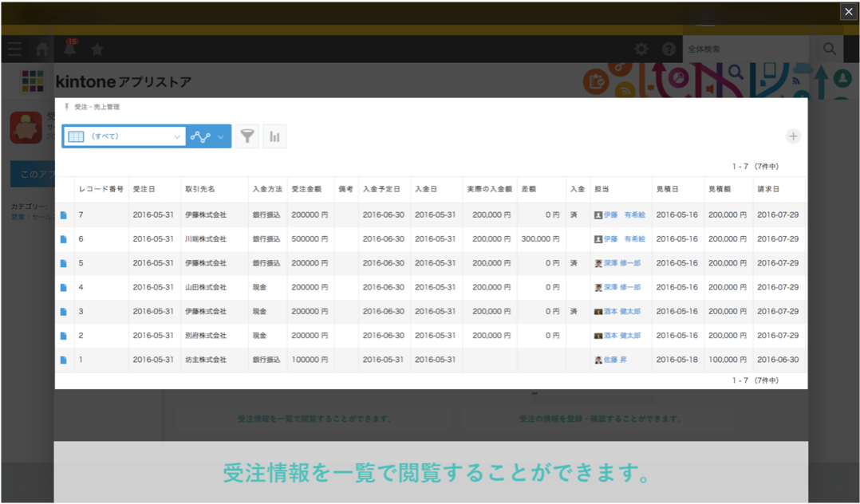Viewport: 860px width, 504px height.
Task: Open the kintone app grid icon
Action: click(x=33, y=81)
